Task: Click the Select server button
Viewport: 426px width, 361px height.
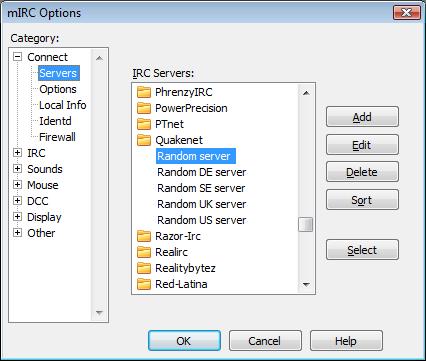Action: [x=362, y=250]
